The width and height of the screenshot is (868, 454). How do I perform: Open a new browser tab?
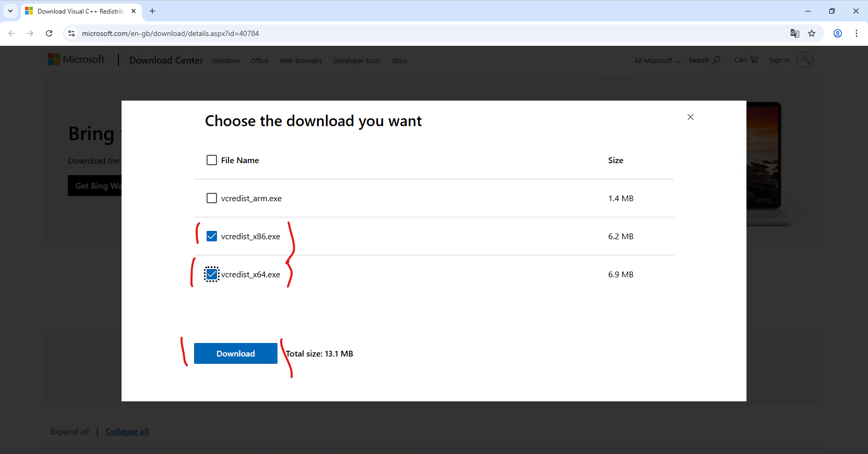tap(152, 11)
